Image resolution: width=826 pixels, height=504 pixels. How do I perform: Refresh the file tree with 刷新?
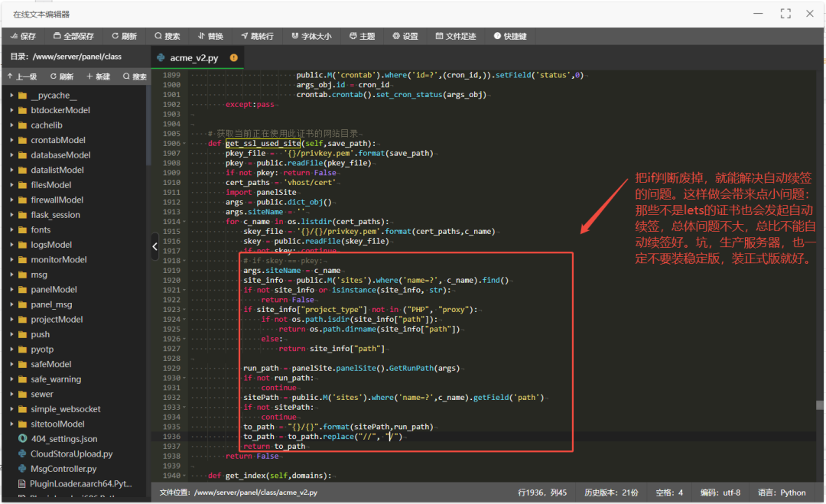pyautogui.click(x=62, y=77)
